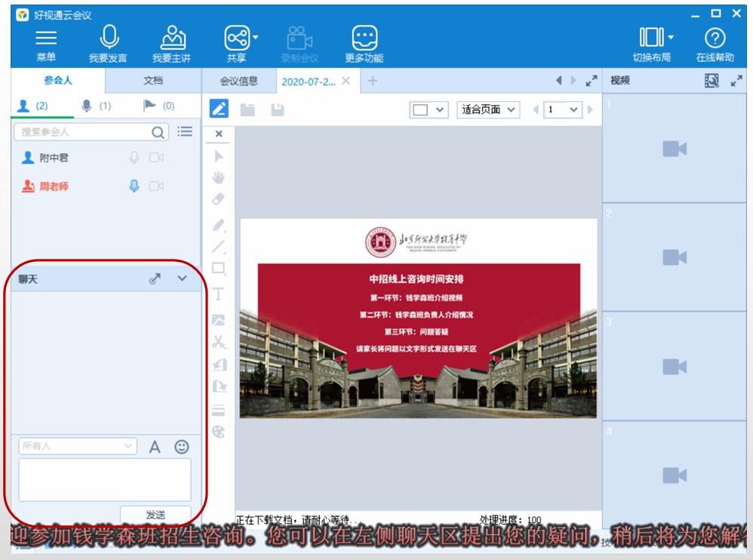Toggle whiteboard pencil annotation mode

(x=219, y=109)
